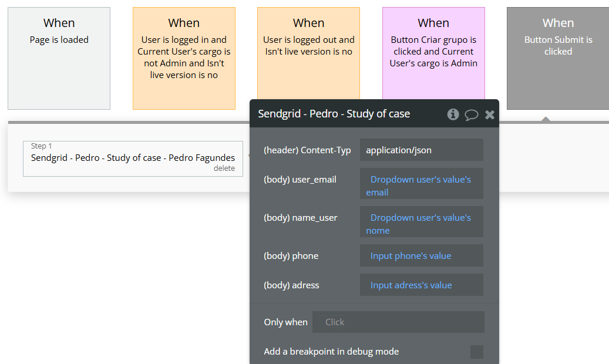Select Button Criar grupo clicked event
Viewport: 609px width, 364px height.
(x=433, y=54)
